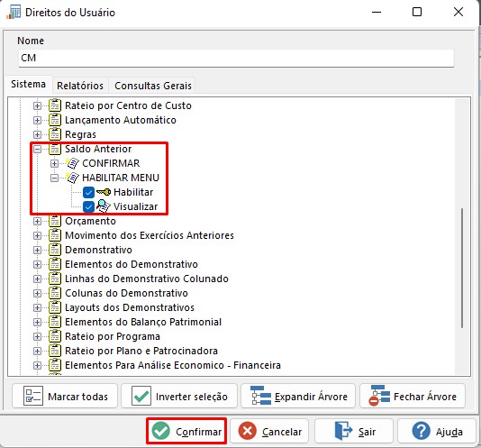
Task: Click the Lançamento Automático clipboard icon
Action: click(55, 120)
